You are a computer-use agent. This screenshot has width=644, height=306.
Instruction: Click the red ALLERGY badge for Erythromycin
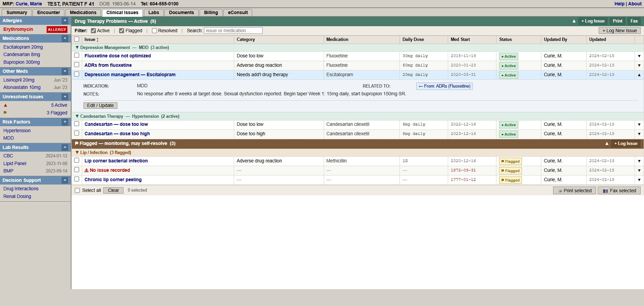57,30
